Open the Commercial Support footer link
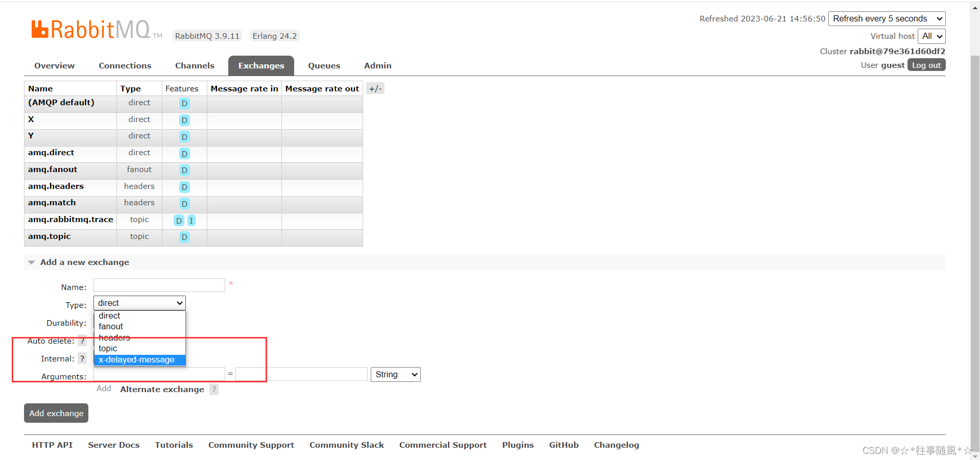Viewport: 980px width, 460px height. pos(443,445)
